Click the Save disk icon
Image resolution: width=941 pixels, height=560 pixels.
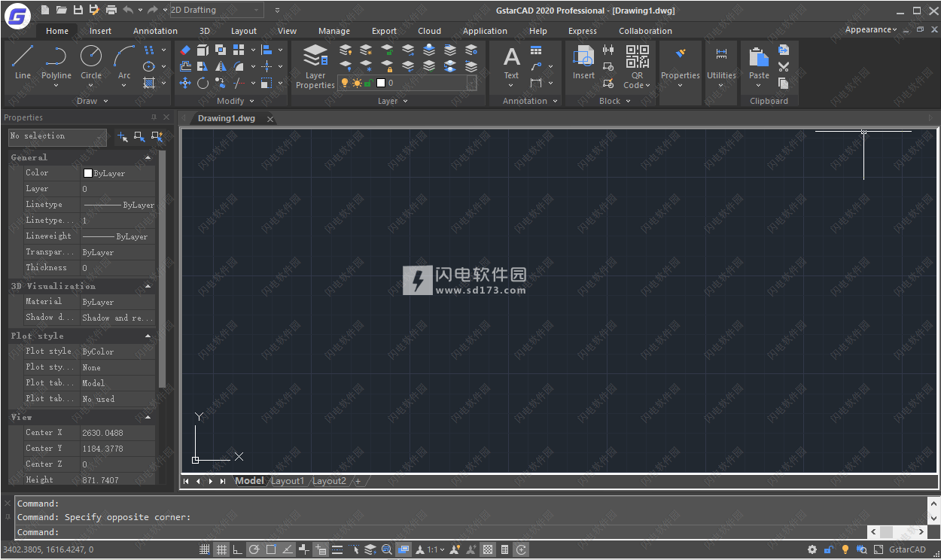coord(78,10)
